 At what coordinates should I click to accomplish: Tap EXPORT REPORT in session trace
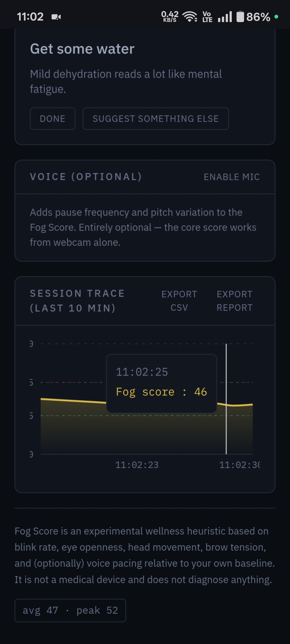[235, 301]
